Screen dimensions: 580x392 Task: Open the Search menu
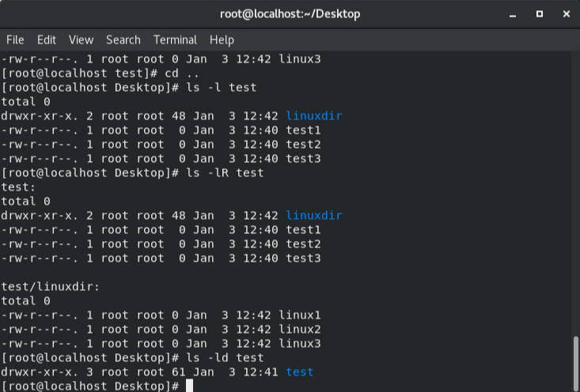(x=123, y=40)
